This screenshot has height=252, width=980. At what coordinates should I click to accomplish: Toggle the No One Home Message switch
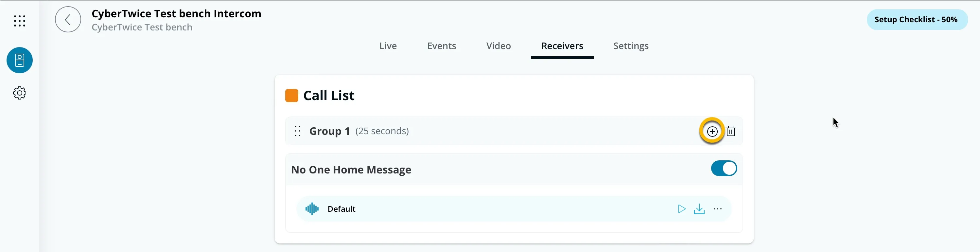click(724, 168)
